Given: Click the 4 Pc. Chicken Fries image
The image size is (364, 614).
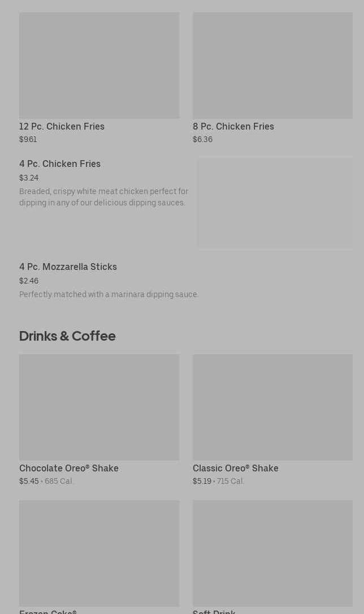Looking at the screenshot, I should [275, 203].
